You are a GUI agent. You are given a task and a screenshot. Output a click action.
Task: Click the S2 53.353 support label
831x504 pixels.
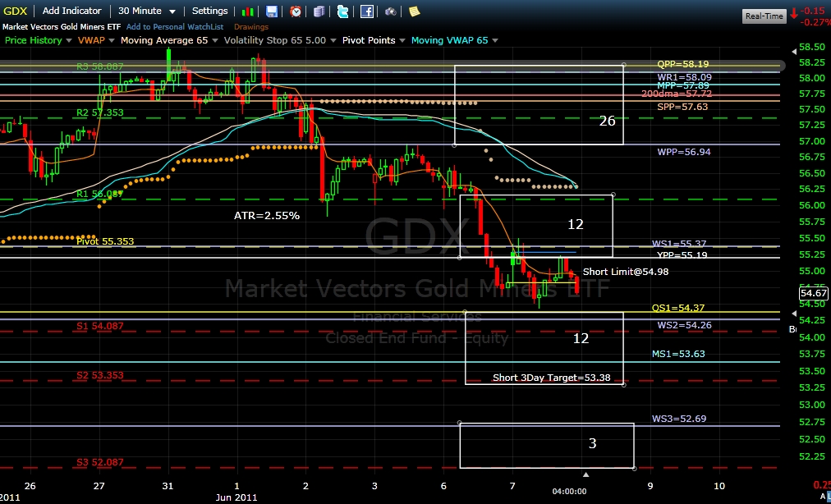pyautogui.click(x=99, y=375)
